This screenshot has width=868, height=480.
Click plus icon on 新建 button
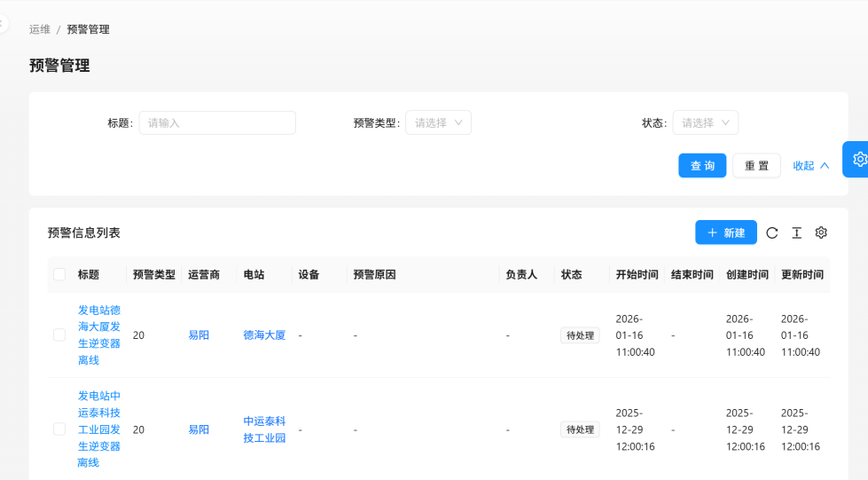(712, 232)
